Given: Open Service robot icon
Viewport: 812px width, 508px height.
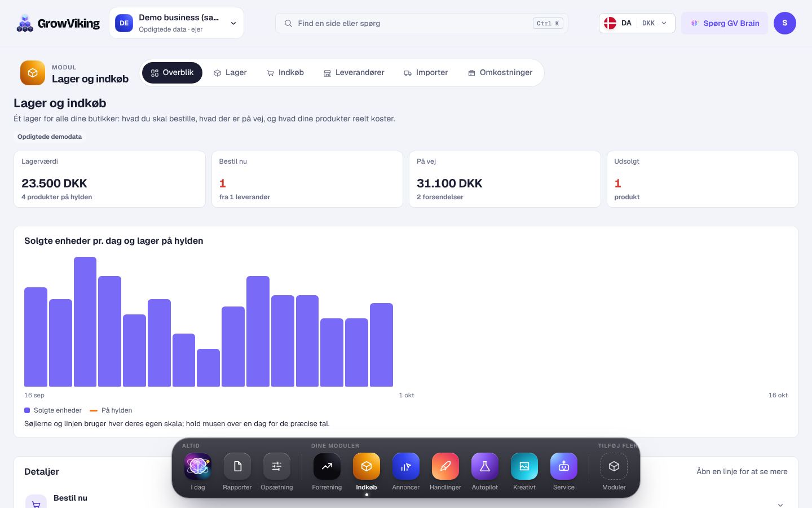Looking at the screenshot, I should (564, 466).
